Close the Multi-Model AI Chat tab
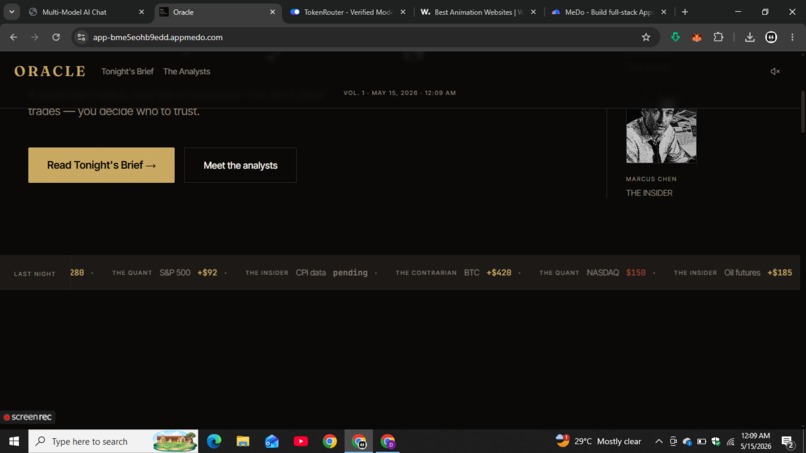 click(141, 12)
